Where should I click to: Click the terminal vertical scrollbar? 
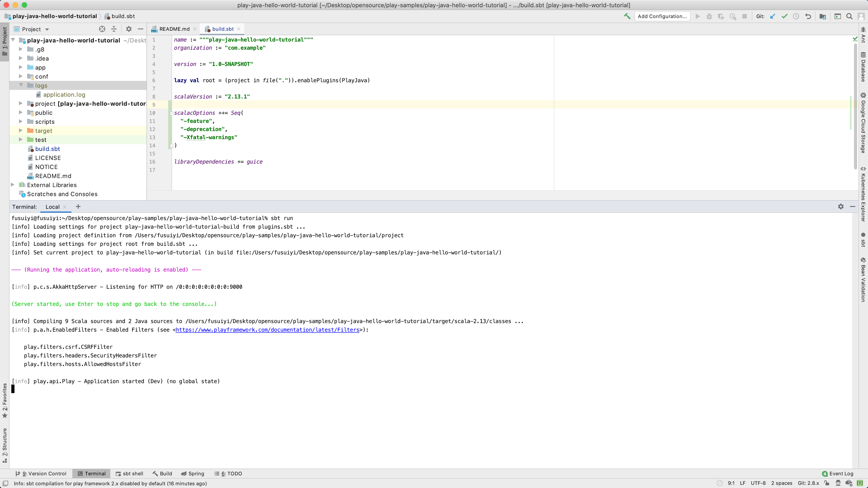[855, 340]
